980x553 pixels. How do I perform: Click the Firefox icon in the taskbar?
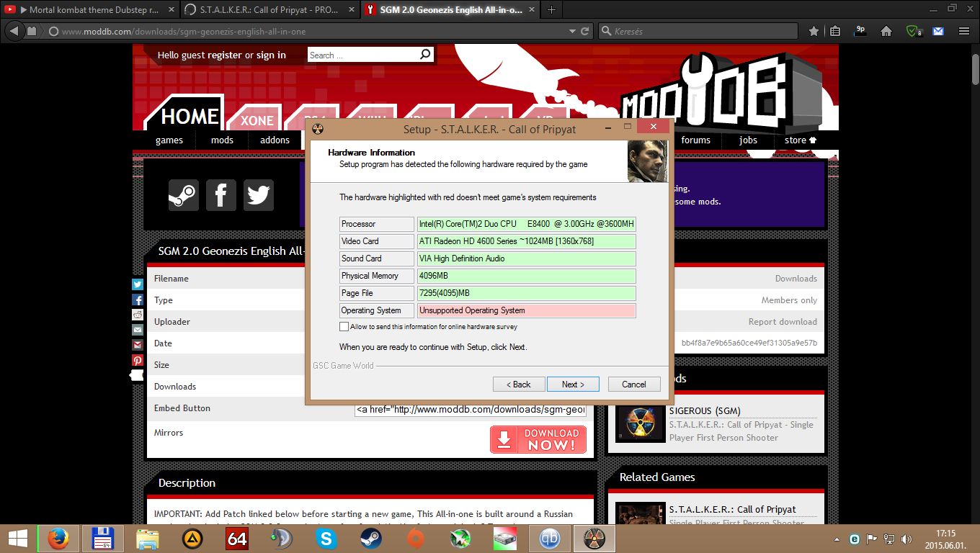(x=58, y=539)
